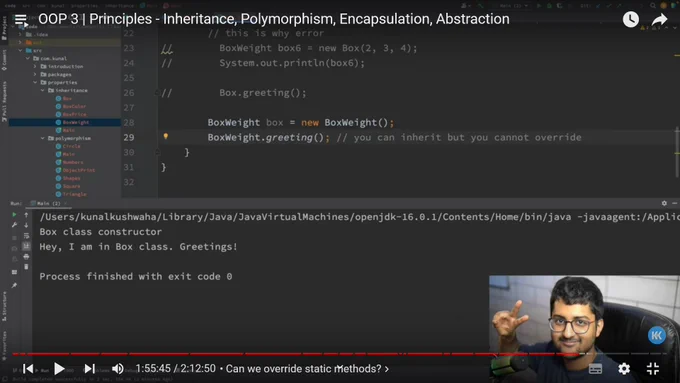Clear console with trash icon

(26, 267)
